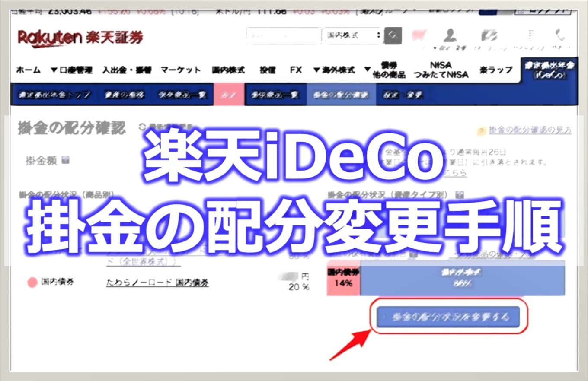Expand the 口座管理 dropdown menu

click(x=71, y=70)
